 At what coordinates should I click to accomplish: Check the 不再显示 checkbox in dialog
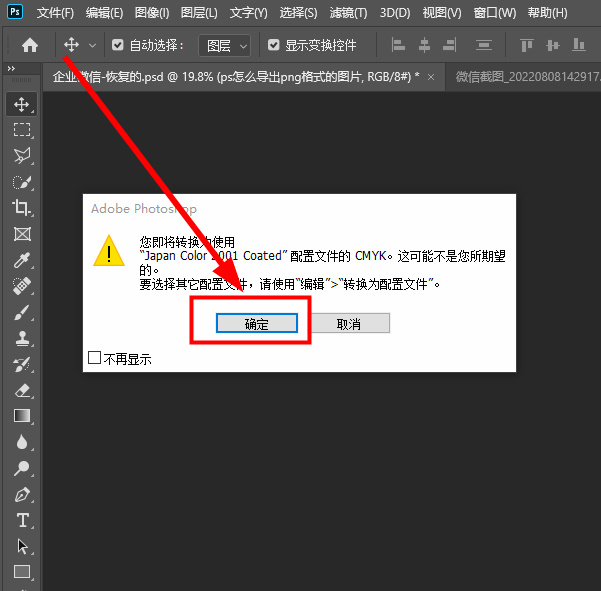[94, 358]
